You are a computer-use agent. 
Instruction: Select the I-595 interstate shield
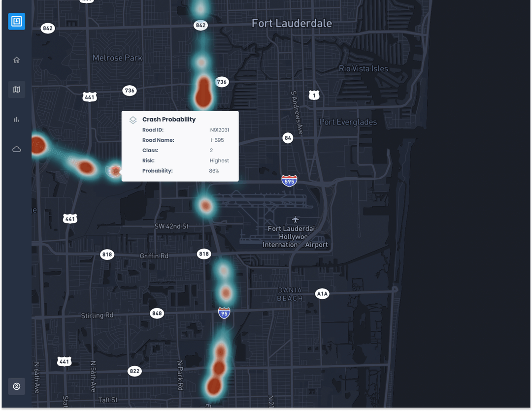pyautogui.click(x=289, y=181)
